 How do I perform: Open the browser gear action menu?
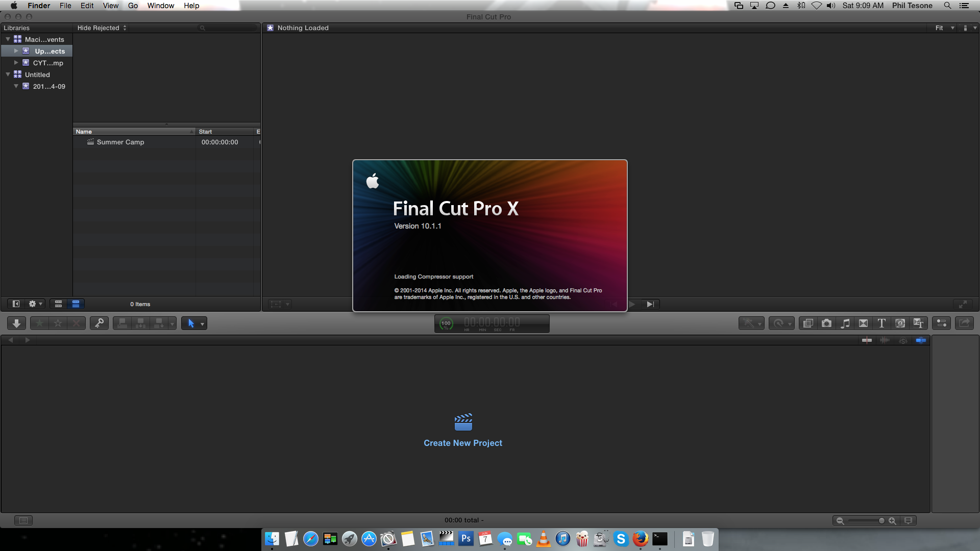coord(35,304)
